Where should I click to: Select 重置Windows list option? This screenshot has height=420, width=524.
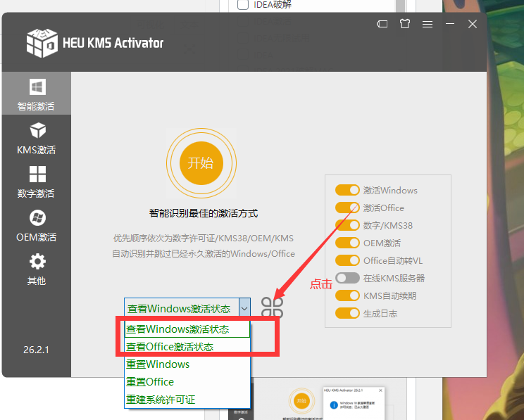click(187, 364)
